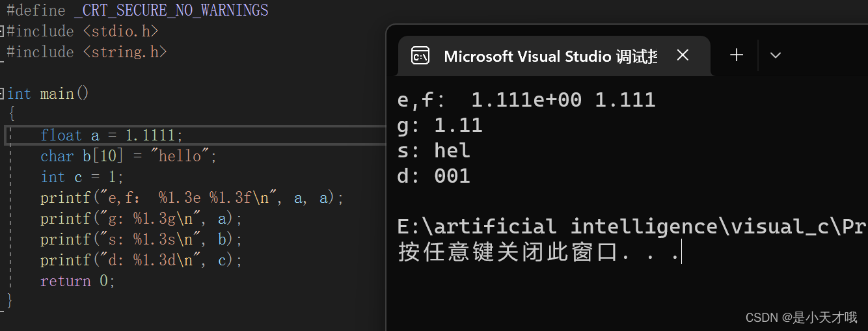Collapse the #include block in the editor

click(x=3, y=31)
